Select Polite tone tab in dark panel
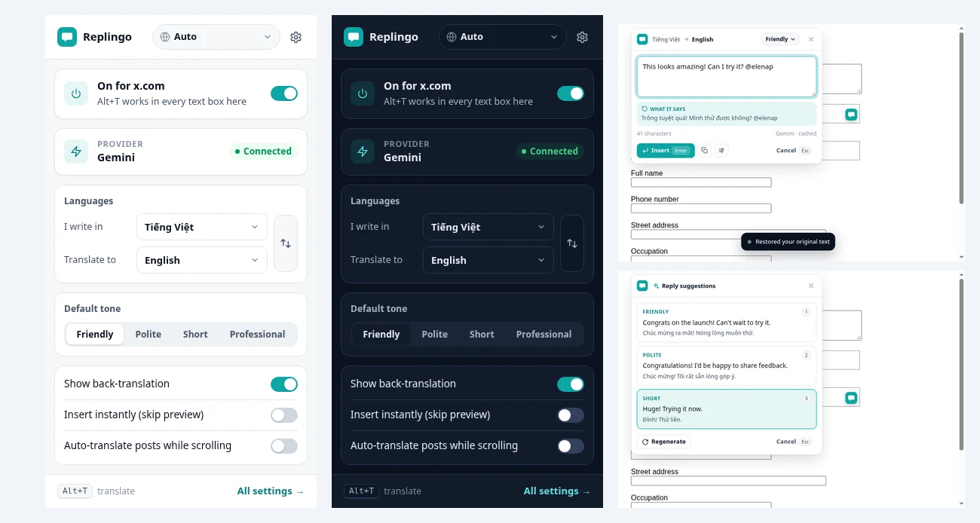The width and height of the screenshot is (980, 523). tap(435, 335)
